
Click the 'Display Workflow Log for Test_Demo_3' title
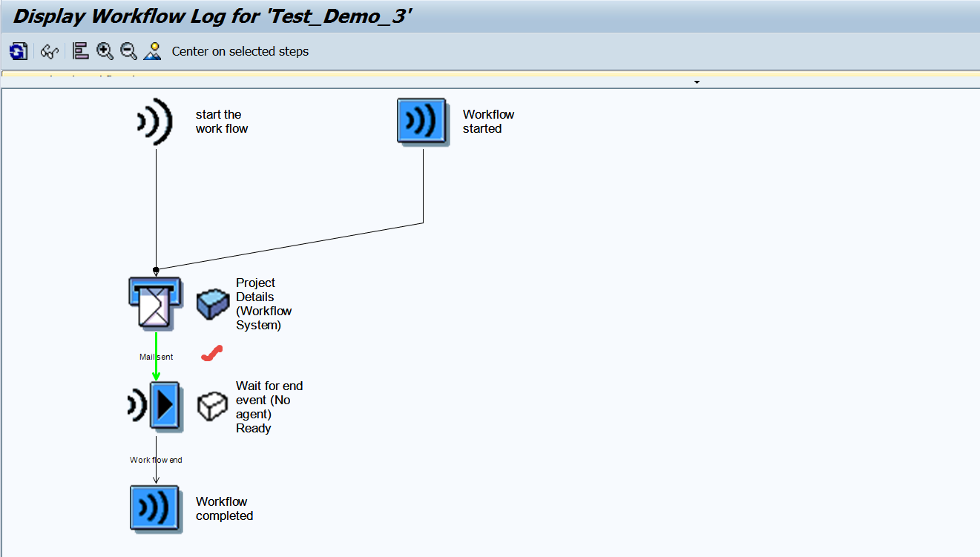click(212, 16)
